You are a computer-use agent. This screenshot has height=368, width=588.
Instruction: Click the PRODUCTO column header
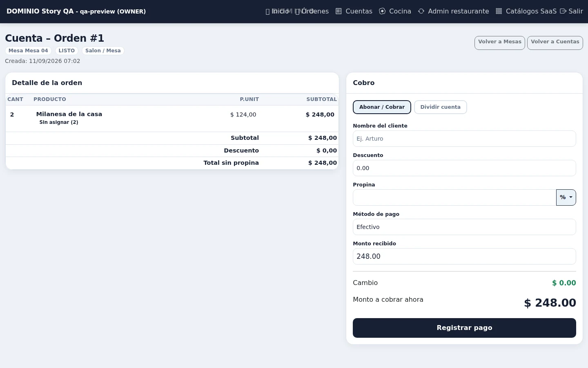click(x=50, y=99)
